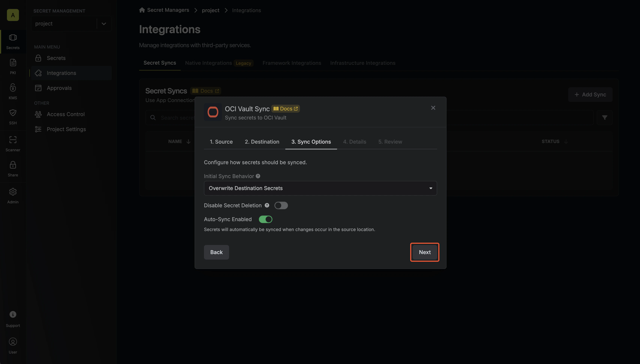The width and height of the screenshot is (640, 364).
Task: Click the search magnifier icon
Action: 153,118
